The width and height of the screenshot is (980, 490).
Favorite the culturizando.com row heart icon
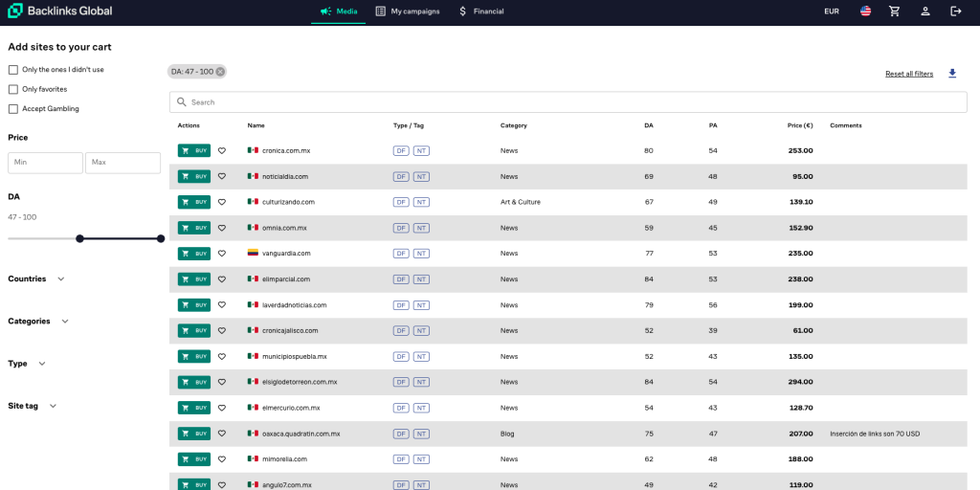(222, 202)
